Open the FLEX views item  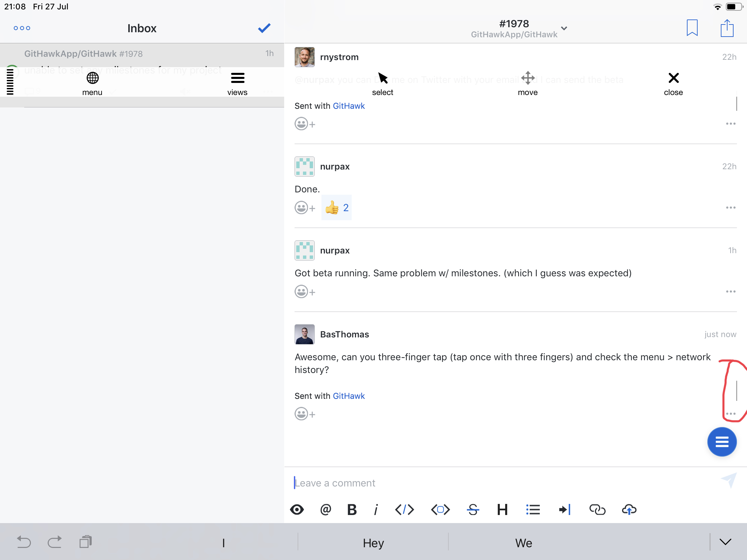tap(237, 83)
